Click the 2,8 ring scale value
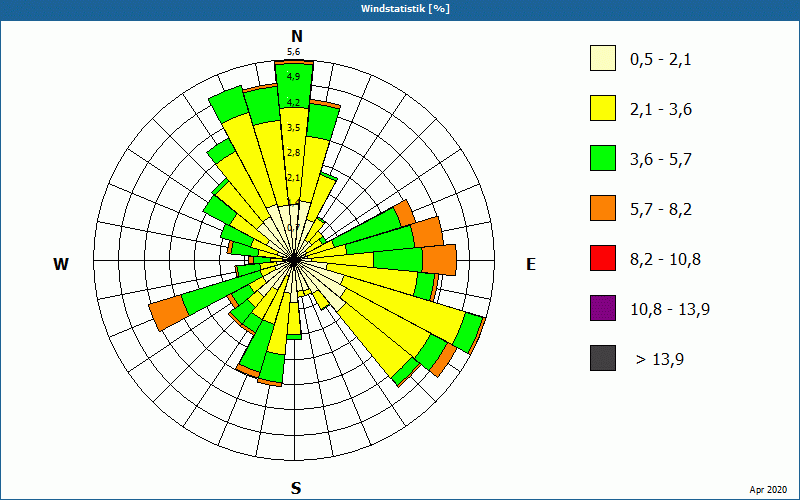This screenshot has width=800, height=500. pyautogui.click(x=293, y=153)
